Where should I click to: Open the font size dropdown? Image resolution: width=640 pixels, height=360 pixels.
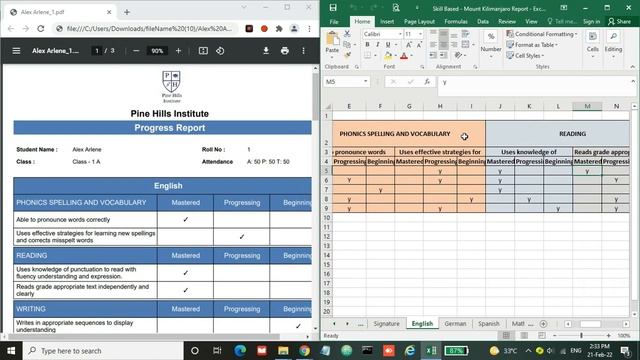point(420,34)
